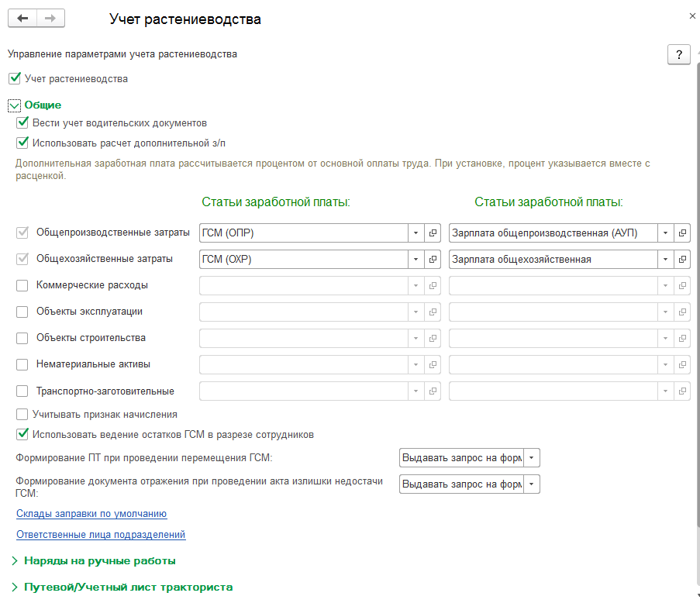
Task: Click the Зарплата общепроизводственная (АУП) field
Action: tap(553, 233)
